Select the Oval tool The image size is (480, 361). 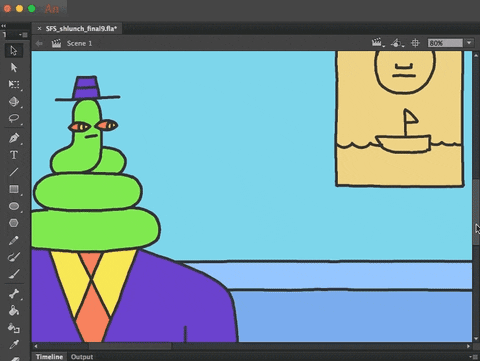(14, 206)
